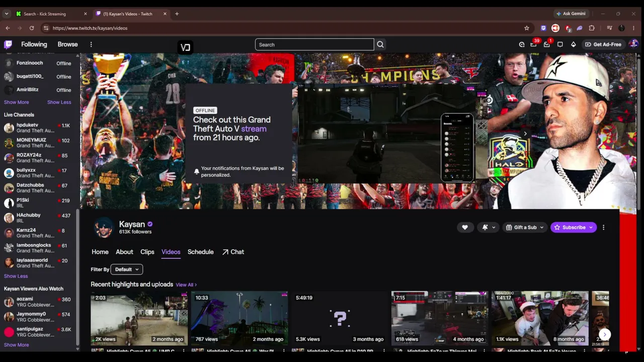Click the Twitch logo home icon

8,44
